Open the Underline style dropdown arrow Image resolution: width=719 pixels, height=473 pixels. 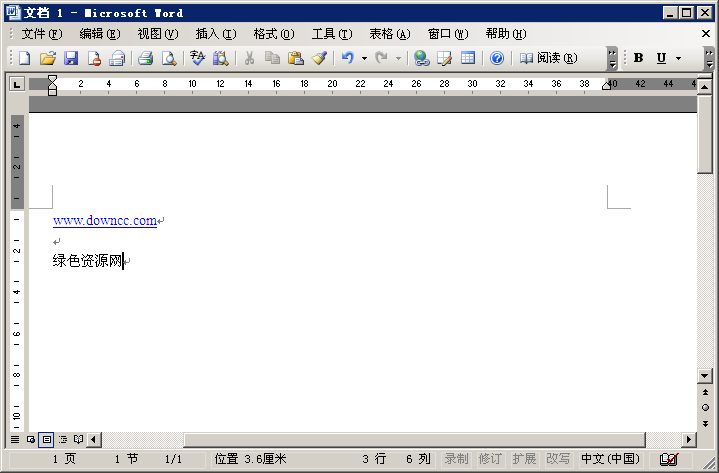click(x=678, y=58)
